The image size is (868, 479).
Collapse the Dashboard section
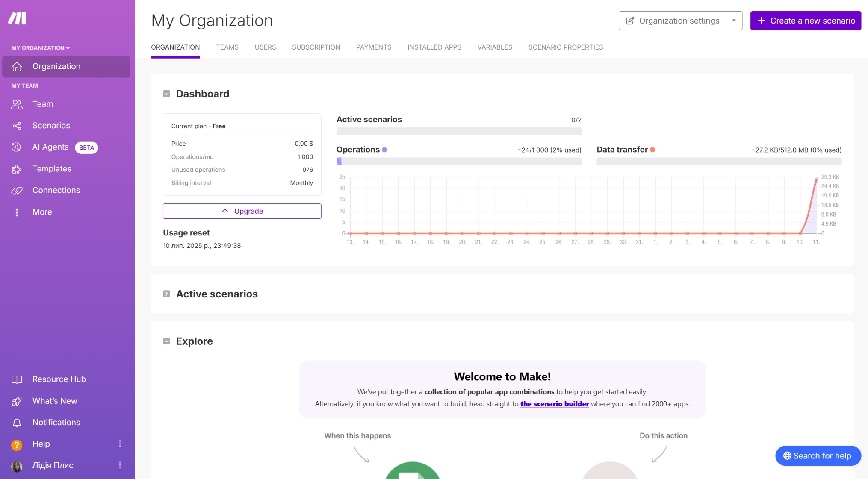click(x=167, y=94)
